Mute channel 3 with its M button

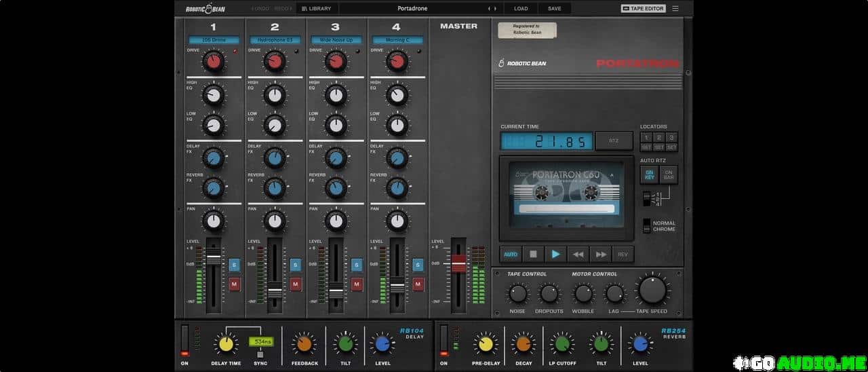[357, 284]
